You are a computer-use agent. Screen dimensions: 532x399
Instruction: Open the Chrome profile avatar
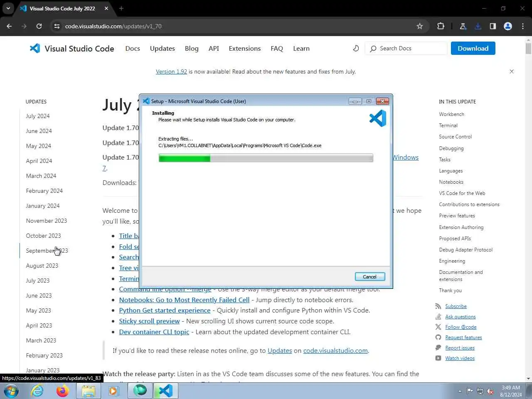pos(508,26)
